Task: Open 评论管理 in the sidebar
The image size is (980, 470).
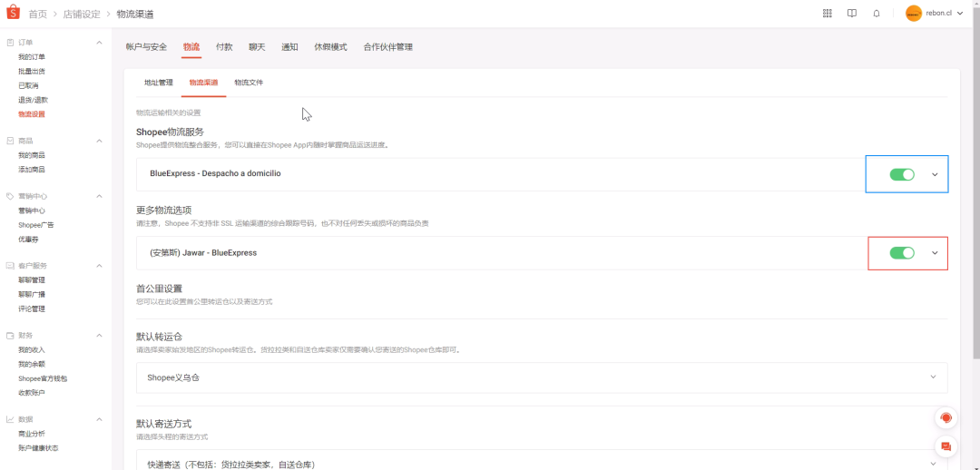Action: 32,308
